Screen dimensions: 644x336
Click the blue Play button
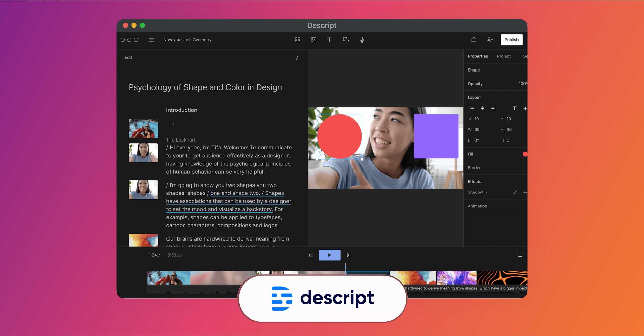pos(329,255)
